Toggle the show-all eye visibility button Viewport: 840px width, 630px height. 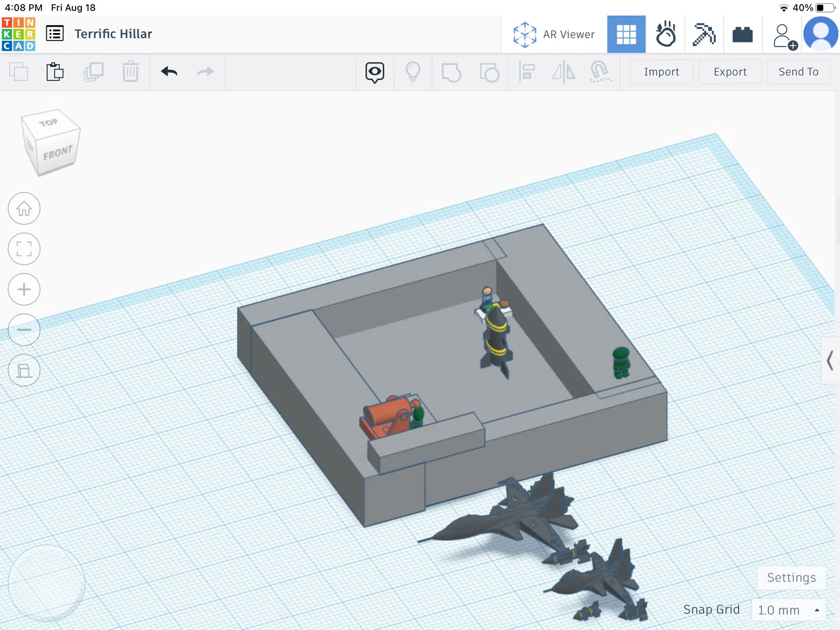[375, 72]
